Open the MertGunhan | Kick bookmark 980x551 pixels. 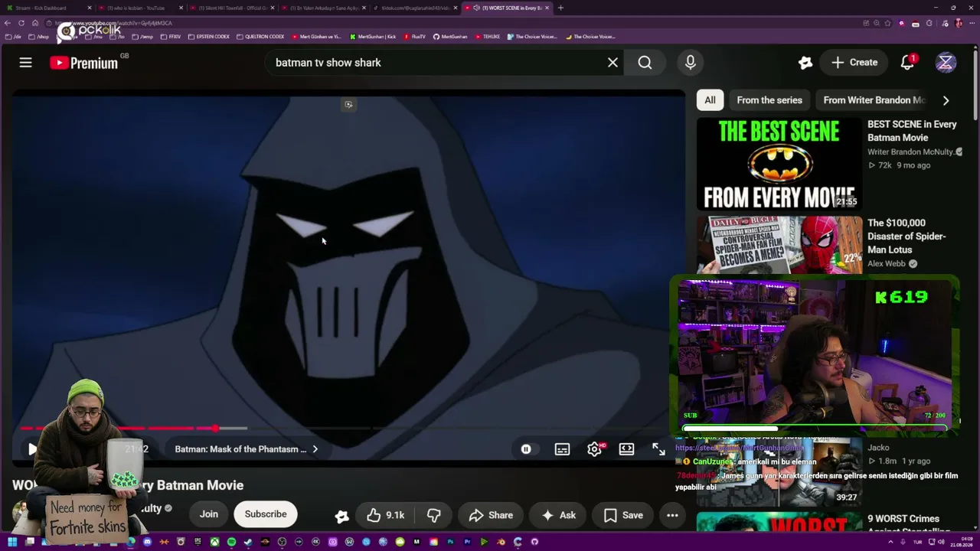(x=373, y=37)
